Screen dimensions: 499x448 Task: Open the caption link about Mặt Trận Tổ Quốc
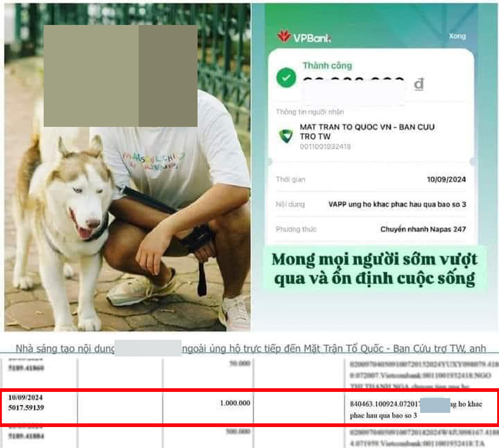coord(251,349)
